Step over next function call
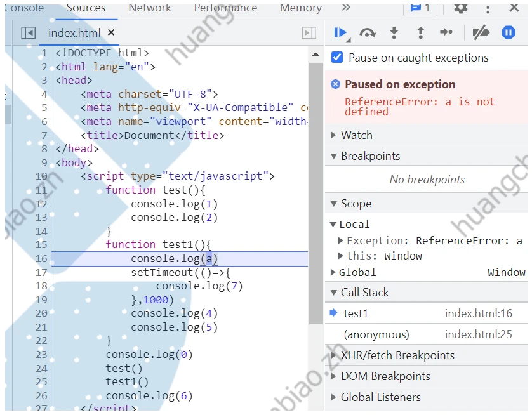 click(x=368, y=33)
